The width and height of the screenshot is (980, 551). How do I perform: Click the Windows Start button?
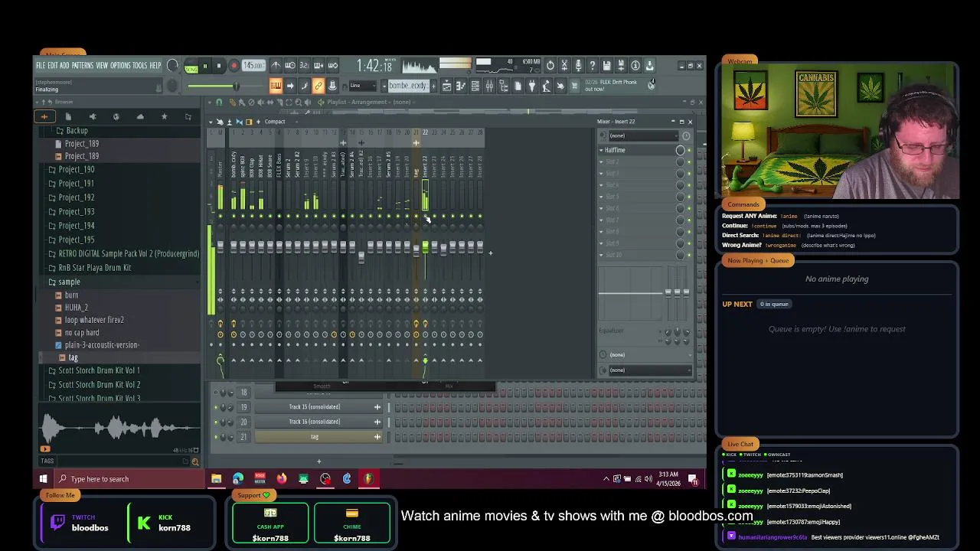(43, 479)
